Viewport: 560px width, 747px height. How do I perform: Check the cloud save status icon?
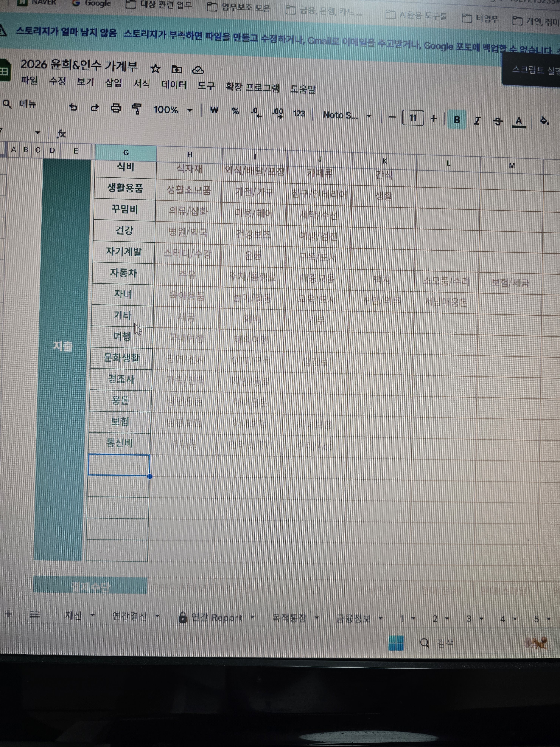click(198, 70)
